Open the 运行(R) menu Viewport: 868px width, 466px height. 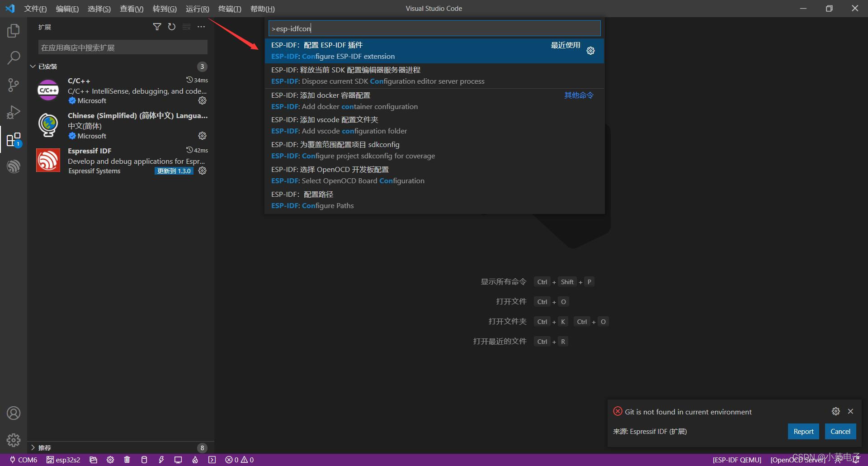tap(198, 9)
